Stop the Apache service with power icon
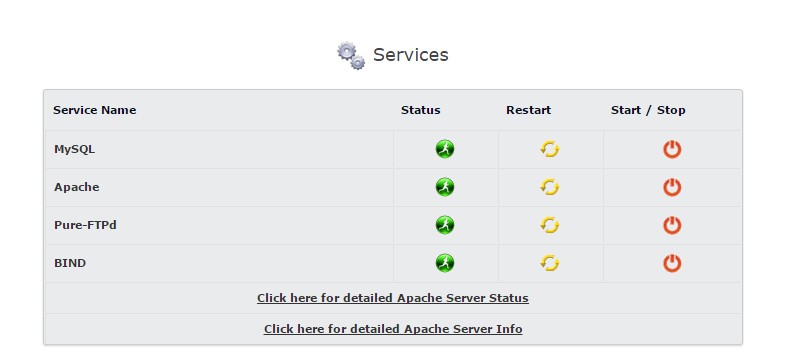Viewport: 794px width, 364px height. 672,187
